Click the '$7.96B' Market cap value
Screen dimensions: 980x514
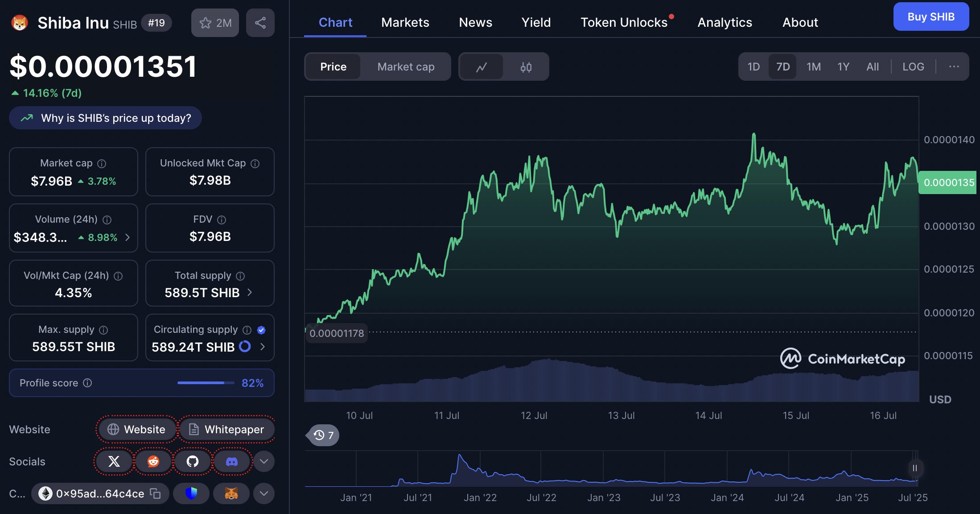[51, 181]
